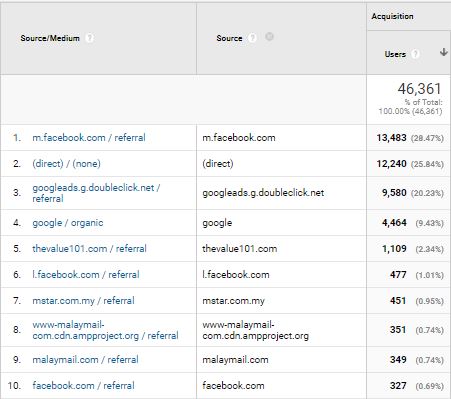
Task: Select percentage (20.23%)
Action: pos(427,193)
